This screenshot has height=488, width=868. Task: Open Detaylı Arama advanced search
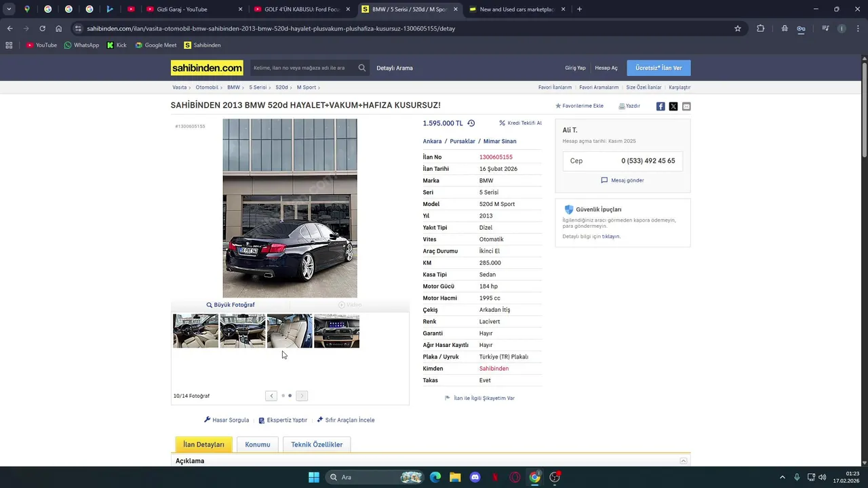pos(395,68)
